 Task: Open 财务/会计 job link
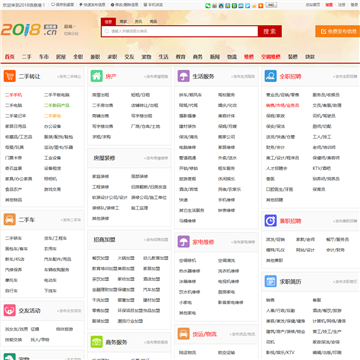point(275,147)
